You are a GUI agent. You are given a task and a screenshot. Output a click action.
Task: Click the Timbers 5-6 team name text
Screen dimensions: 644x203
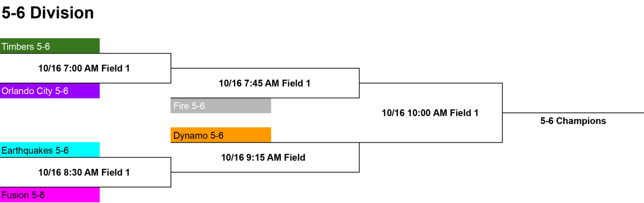coord(26,47)
